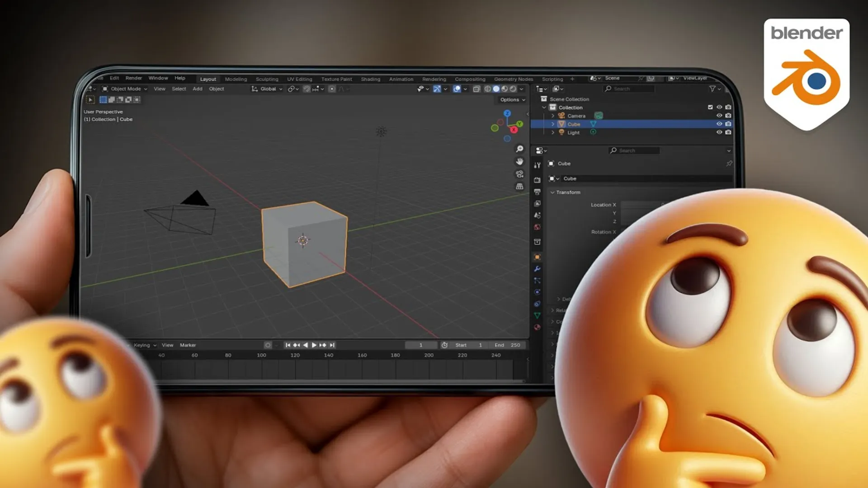Switch to the Sculpting workspace tab
The image size is (868, 488).
[267, 79]
